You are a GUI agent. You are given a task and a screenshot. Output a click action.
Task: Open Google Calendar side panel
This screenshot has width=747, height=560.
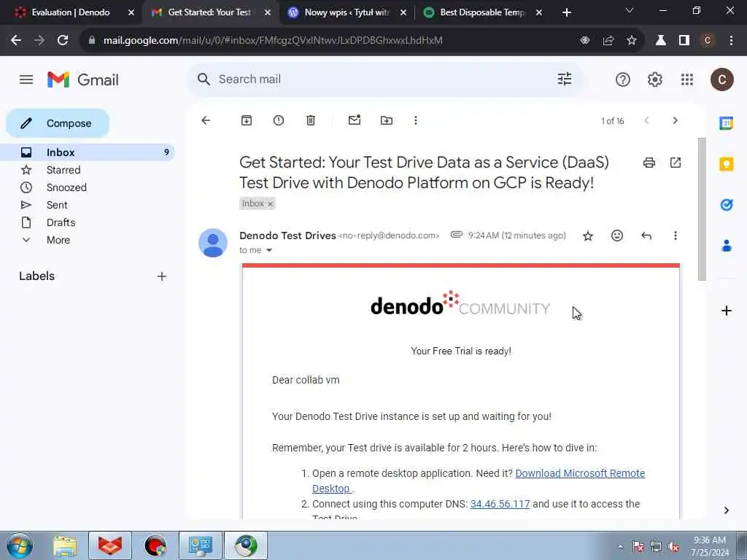[x=726, y=122]
